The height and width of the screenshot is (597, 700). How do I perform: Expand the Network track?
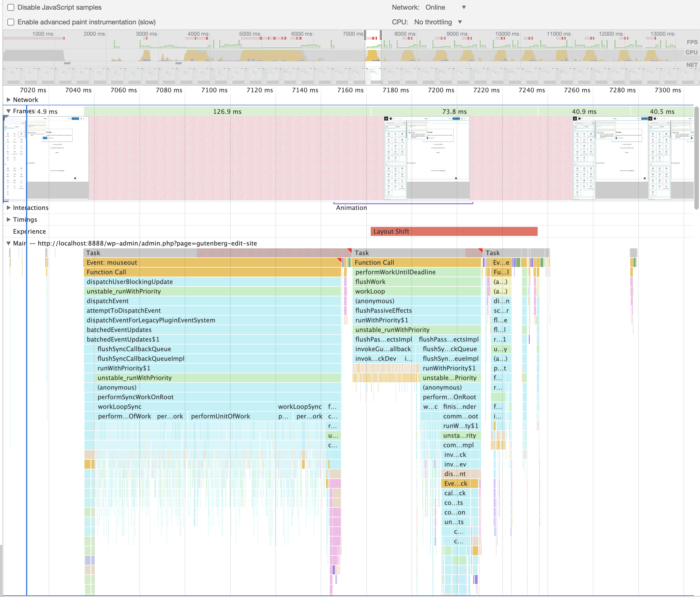[9, 100]
